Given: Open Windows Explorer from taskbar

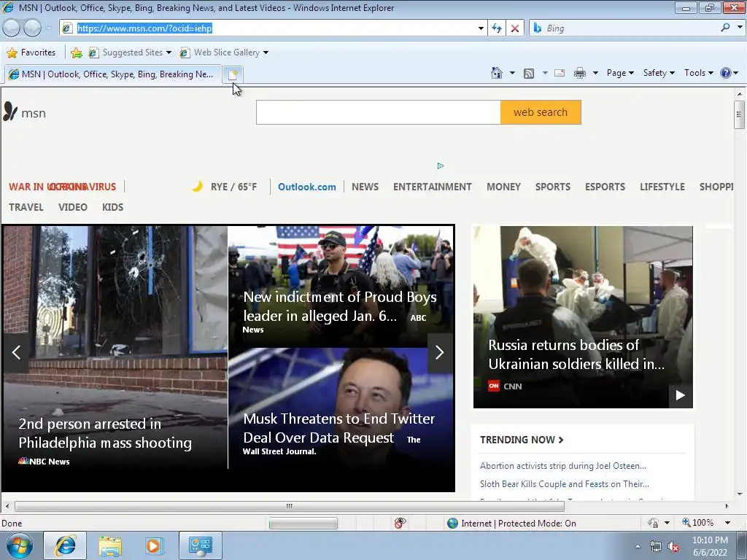Looking at the screenshot, I should (x=110, y=545).
